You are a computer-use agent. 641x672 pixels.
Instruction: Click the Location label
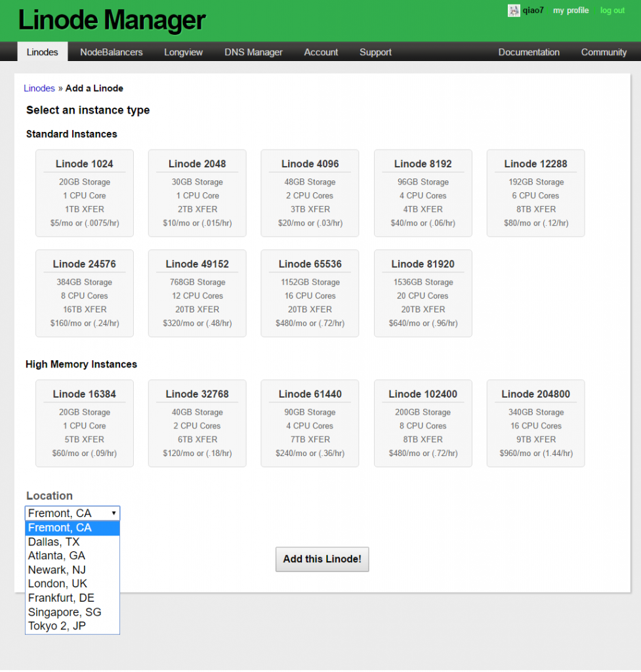(x=49, y=495)
